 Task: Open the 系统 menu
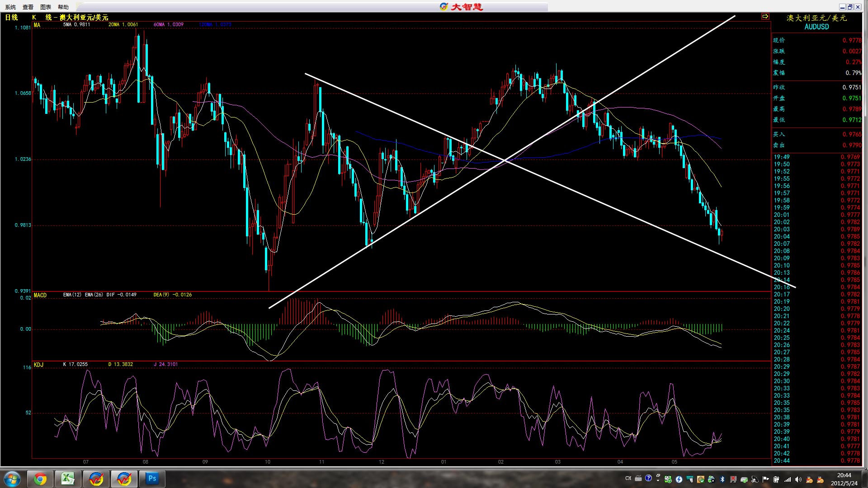click(10, 7)
